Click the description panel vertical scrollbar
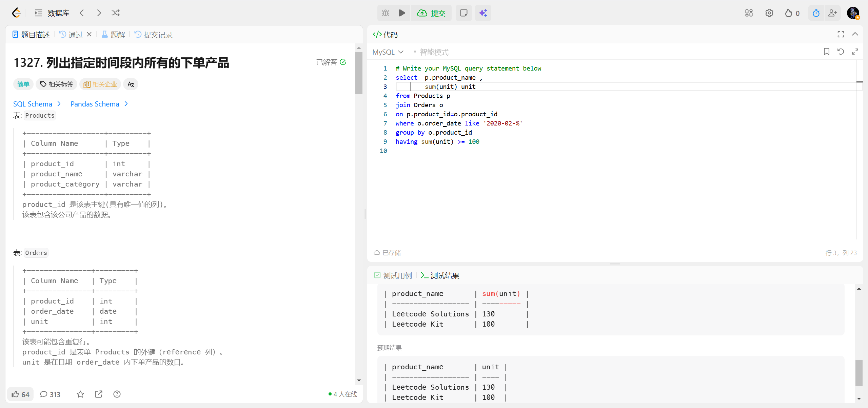This screenshot has height=408, width=868. (359, 73)
